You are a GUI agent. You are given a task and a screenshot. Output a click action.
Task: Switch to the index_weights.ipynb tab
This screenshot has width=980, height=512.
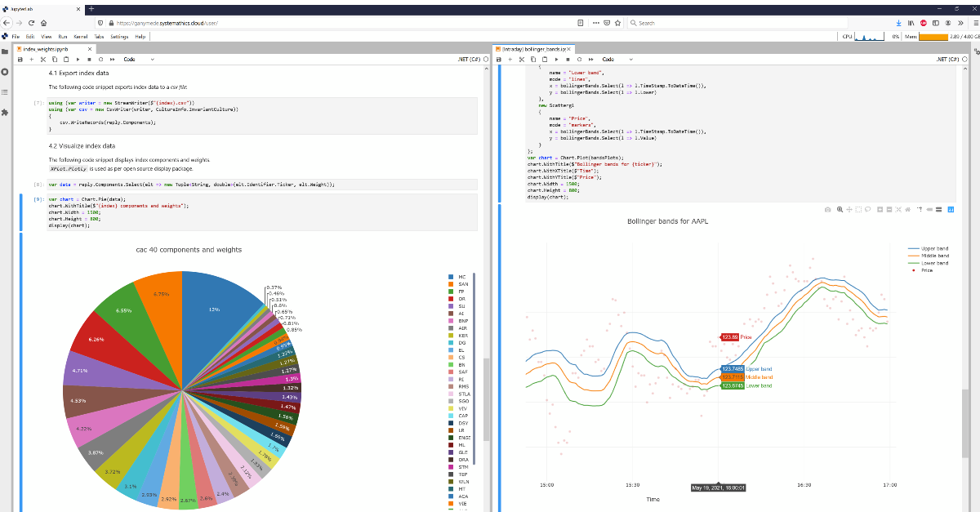(46, 49)
